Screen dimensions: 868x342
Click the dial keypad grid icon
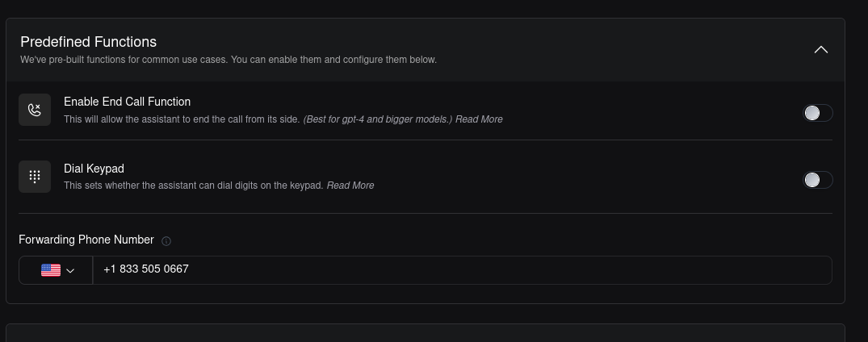(x=35, y=177)
